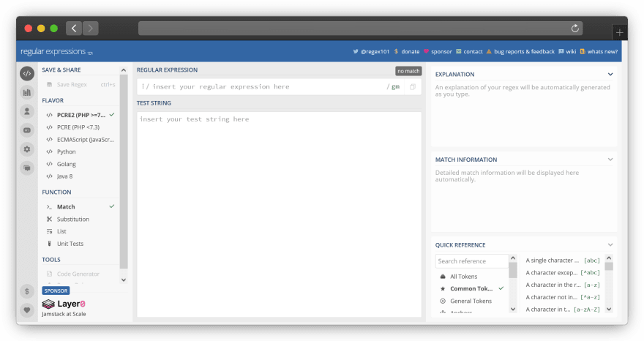Viewport: 644px width, 341px height.
Task: Go forward with browser forward arrow
Action: pyautogui.click(x=90, y=29)
